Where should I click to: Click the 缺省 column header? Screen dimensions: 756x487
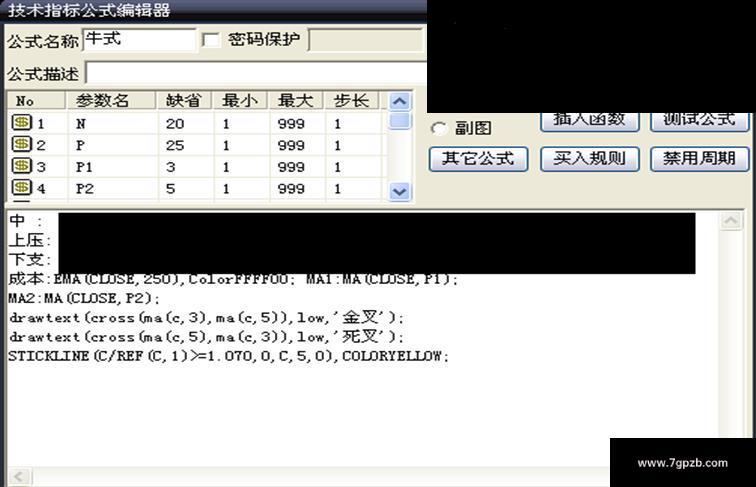click(x=184, y=101)
